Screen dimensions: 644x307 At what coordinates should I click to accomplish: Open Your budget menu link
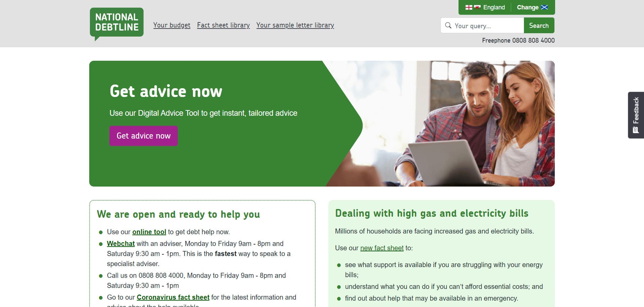pos(172,25)
